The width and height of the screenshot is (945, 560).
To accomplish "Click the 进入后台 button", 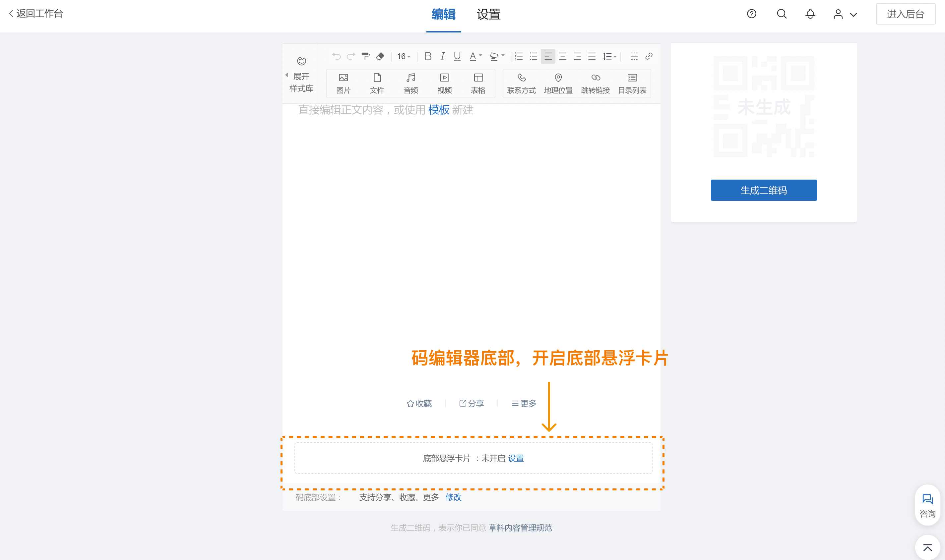I will pyautogui.click(x=905, y=14).
